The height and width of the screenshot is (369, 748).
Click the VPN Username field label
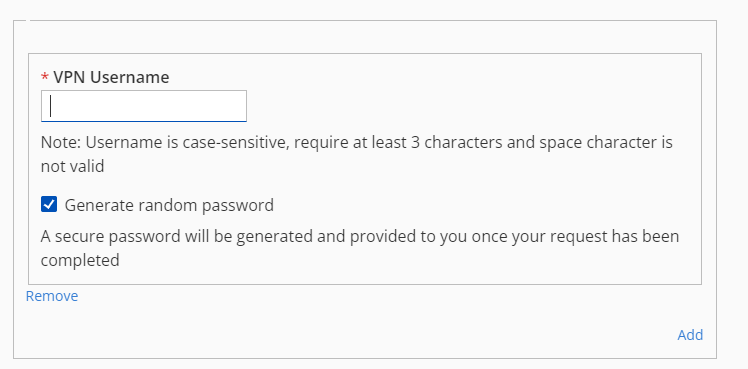pyautogui.click(x=111, y=77)
